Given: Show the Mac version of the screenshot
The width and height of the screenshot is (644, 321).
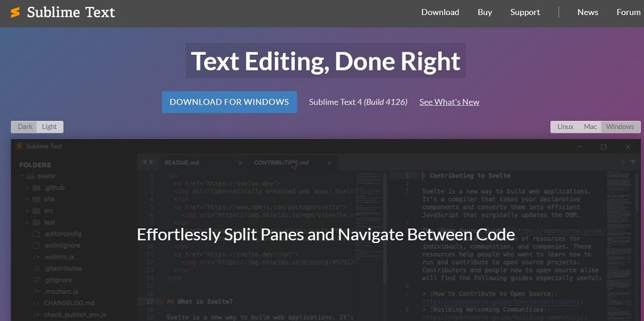Looking at the screenshot, I should (590, 127).
